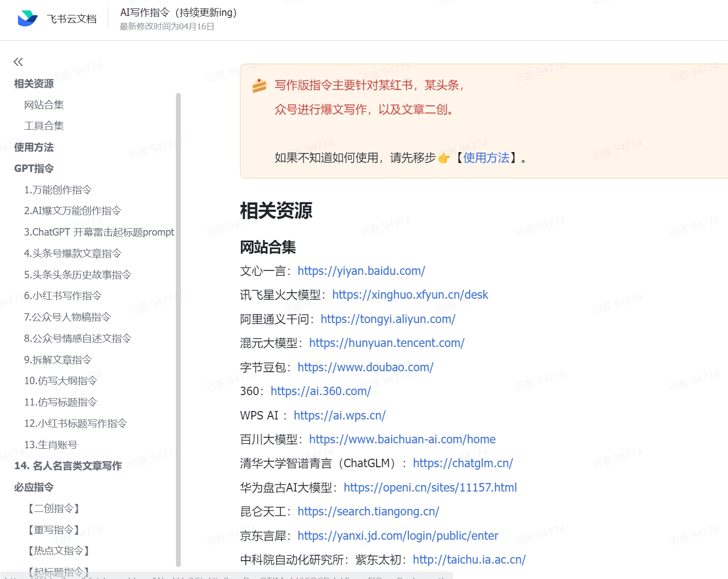Open yiyan.baidu.com link
This screenshot has width=728, height=579.
pyautogui.click(x=361, y=271)
